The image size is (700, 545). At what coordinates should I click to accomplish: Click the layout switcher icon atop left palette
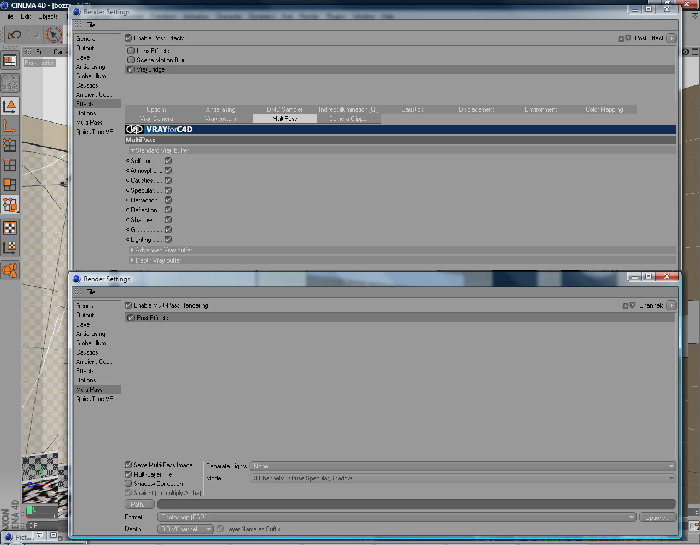tap(10, 61)
